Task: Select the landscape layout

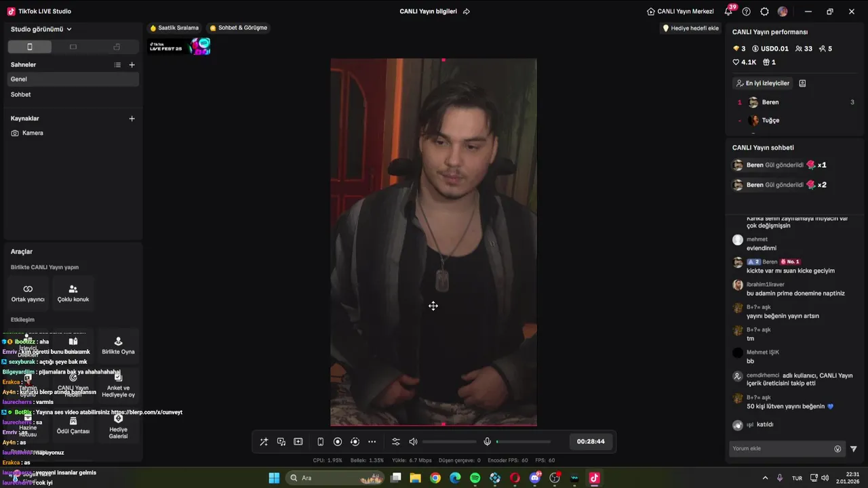Action: [73, 47]
